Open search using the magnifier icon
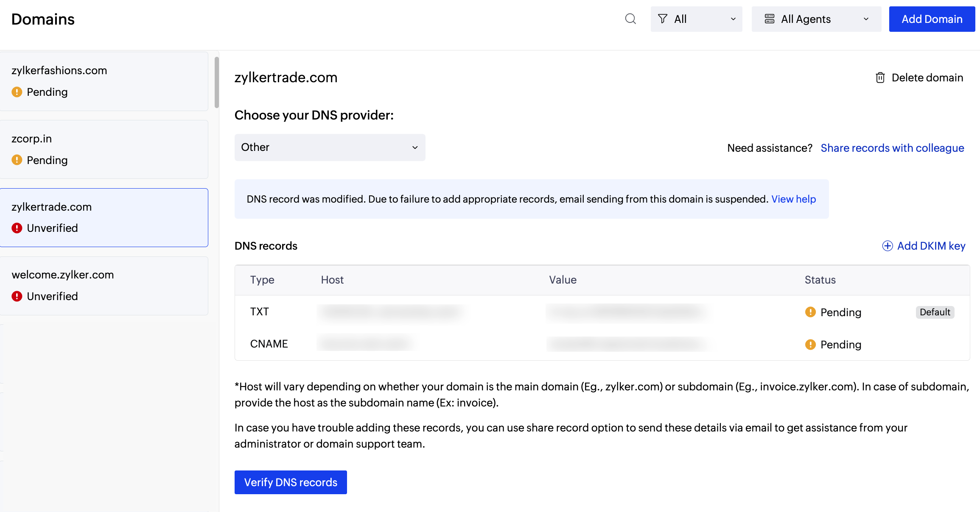 630,19
